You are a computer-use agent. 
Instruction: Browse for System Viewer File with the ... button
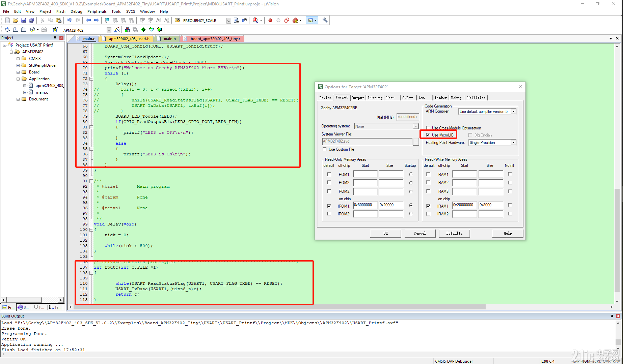point(416,142)
